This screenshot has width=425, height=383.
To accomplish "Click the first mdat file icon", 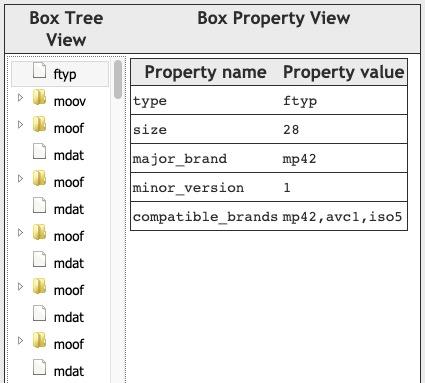I will pos(39,152).
